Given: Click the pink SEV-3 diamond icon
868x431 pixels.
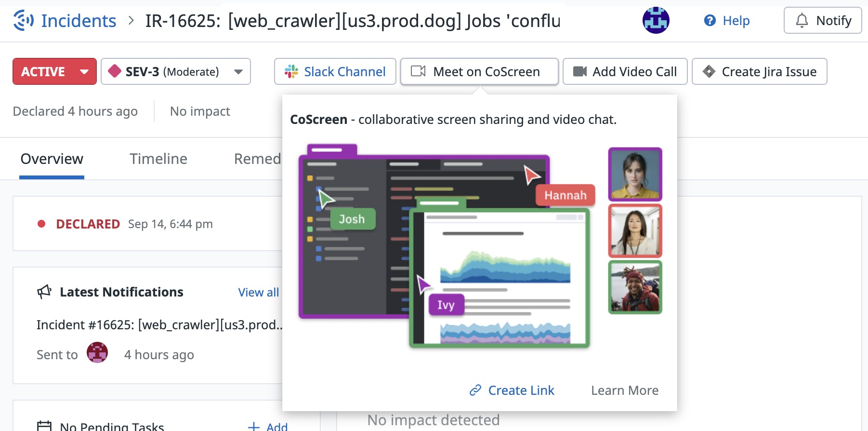Looking at the screenshot, I should tap(115, 71).
